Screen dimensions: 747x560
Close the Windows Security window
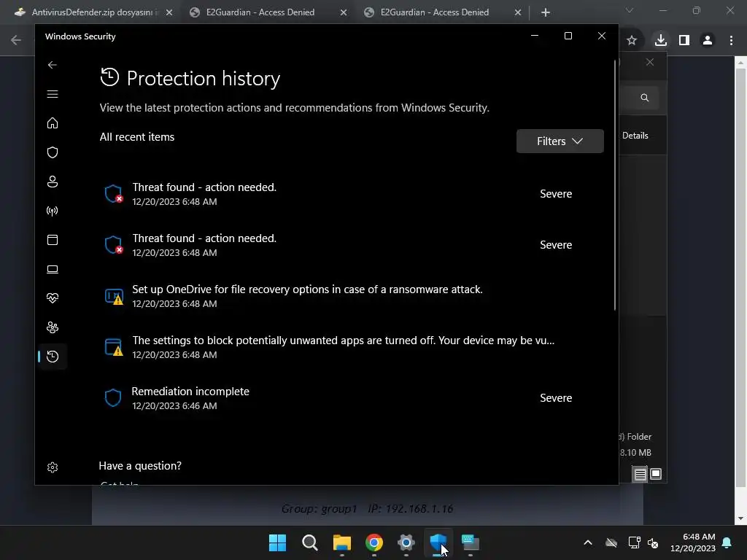coord(602,36)
